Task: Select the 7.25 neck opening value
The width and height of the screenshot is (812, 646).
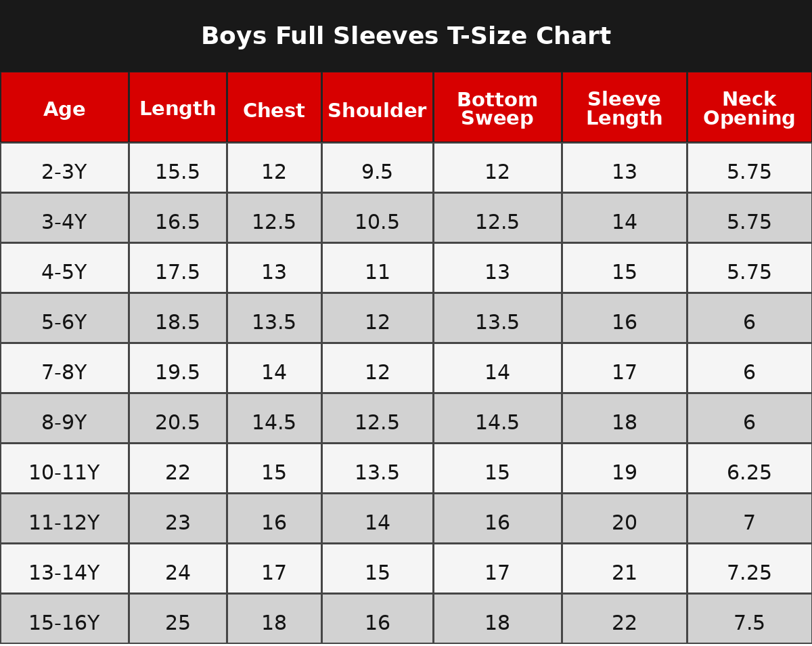Action: (749, 574)
